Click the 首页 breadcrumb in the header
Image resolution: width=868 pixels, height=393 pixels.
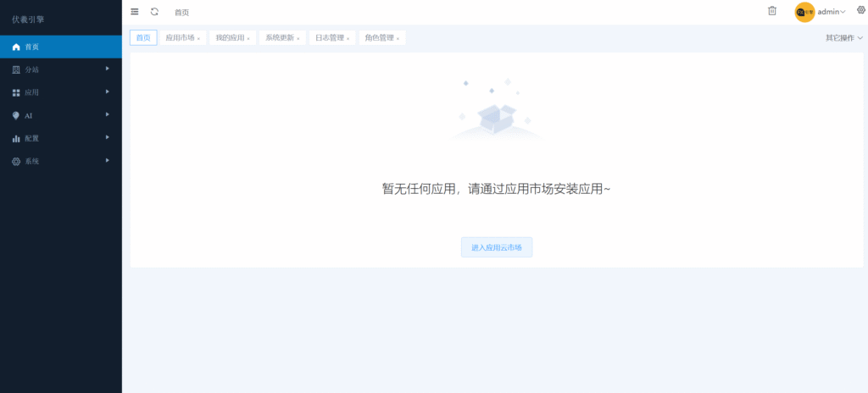181,13
